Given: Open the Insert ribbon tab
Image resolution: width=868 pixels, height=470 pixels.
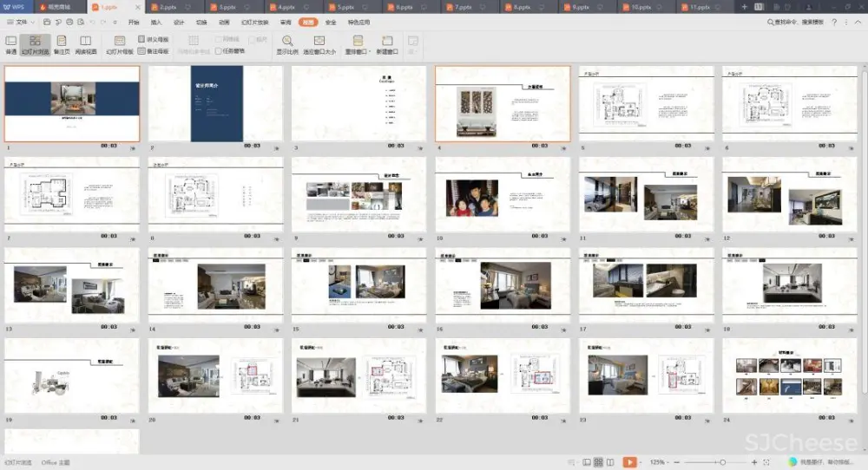Looking at the screenshot, I should click(x=156, y=22).
